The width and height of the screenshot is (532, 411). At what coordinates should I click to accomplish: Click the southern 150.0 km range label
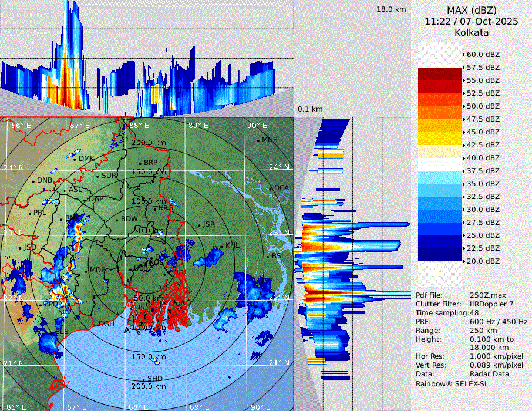pyautogui.click(x=148, y=357)
